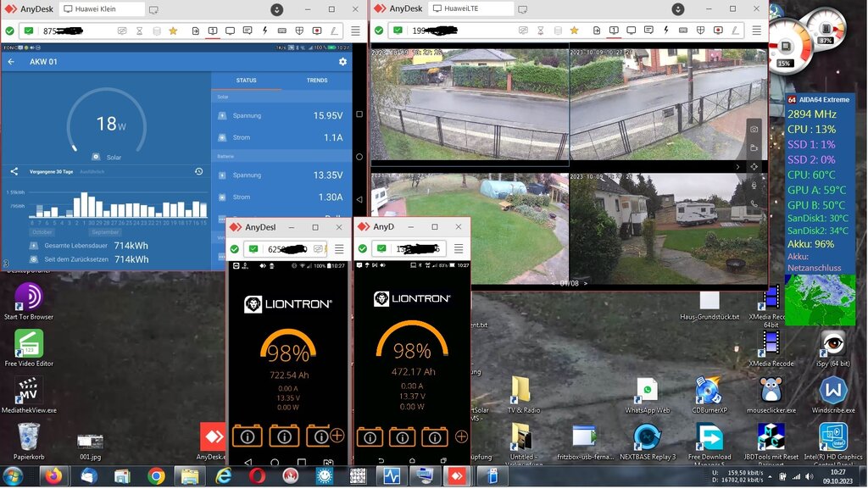
Task: Select the HuaweiLTE session tab
Action: pyautogui.click(x=471, y=8)
